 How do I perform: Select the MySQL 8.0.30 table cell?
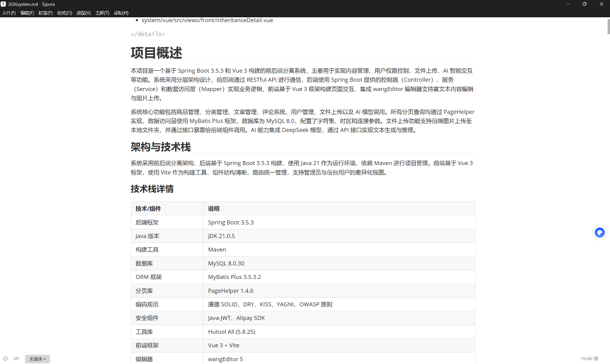coord(339,264)
